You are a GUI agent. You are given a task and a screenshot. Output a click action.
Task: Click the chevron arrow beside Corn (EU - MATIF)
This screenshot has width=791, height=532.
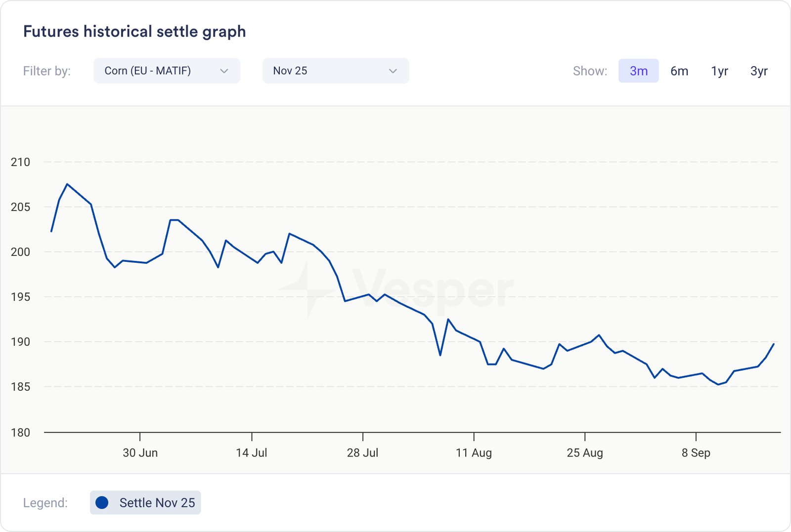point(224,71)
